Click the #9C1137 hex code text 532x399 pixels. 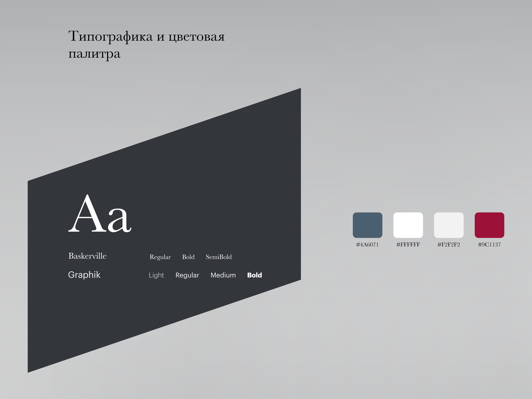(489, 245)
